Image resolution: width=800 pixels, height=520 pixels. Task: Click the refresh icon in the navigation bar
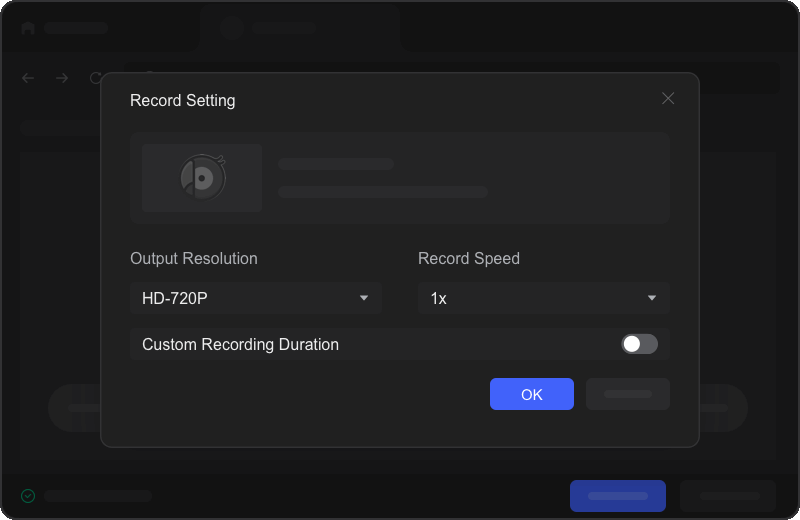tap(96, 78)
